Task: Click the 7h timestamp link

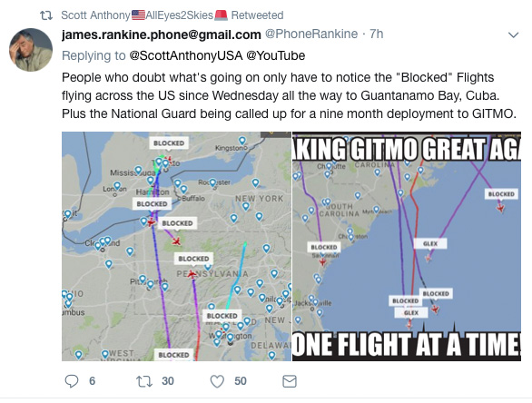Action: click(x=376, y=34)
